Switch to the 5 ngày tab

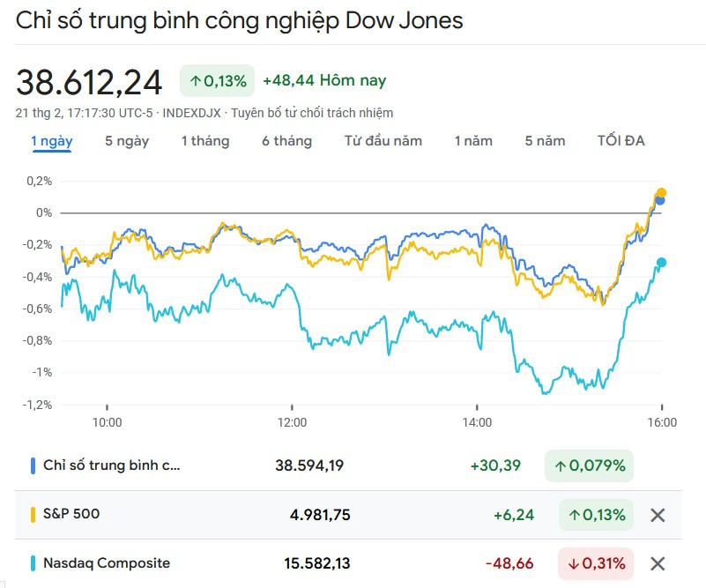[x=127, y=141]
